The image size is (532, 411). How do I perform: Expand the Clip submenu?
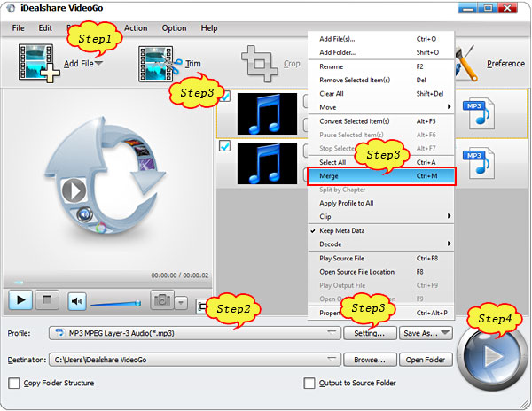(380, 216)
